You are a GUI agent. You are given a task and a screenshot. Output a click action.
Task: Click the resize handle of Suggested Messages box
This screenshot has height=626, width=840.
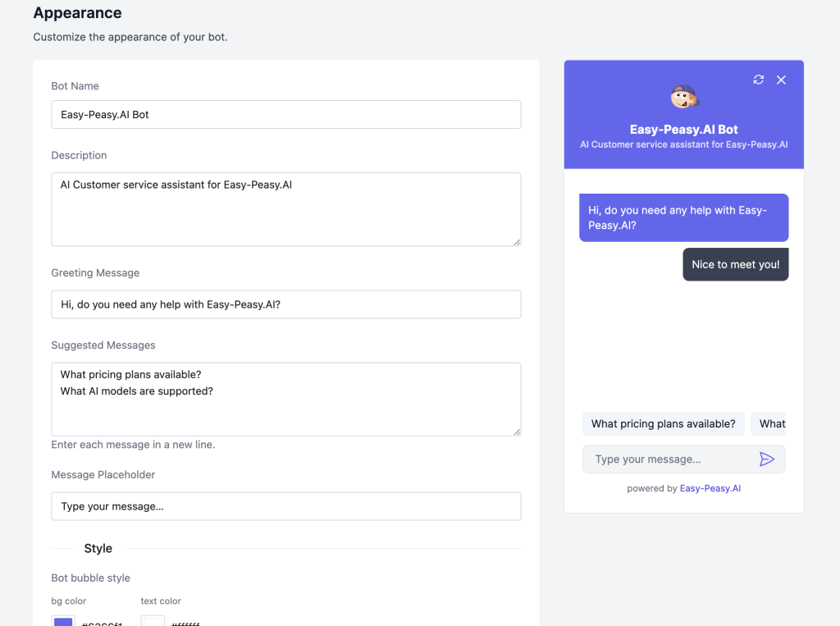[x=517, y=432]
